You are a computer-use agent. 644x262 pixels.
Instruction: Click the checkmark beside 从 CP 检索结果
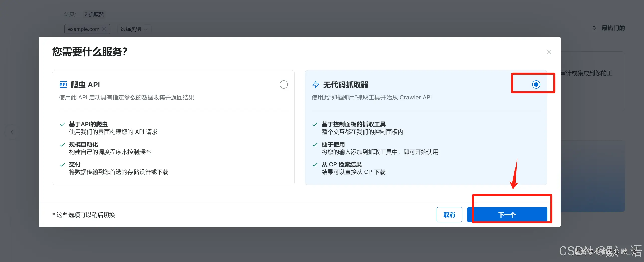point(315,164)
